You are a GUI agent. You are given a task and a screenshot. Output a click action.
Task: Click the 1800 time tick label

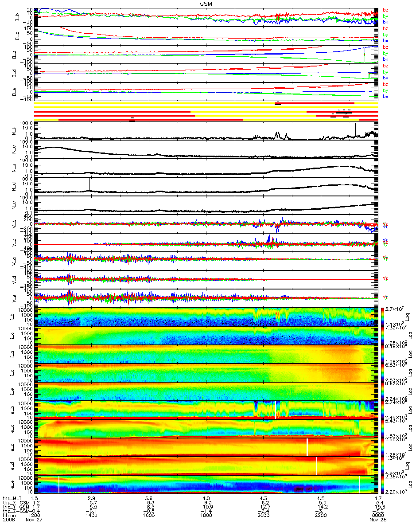[x=206, y=516]
